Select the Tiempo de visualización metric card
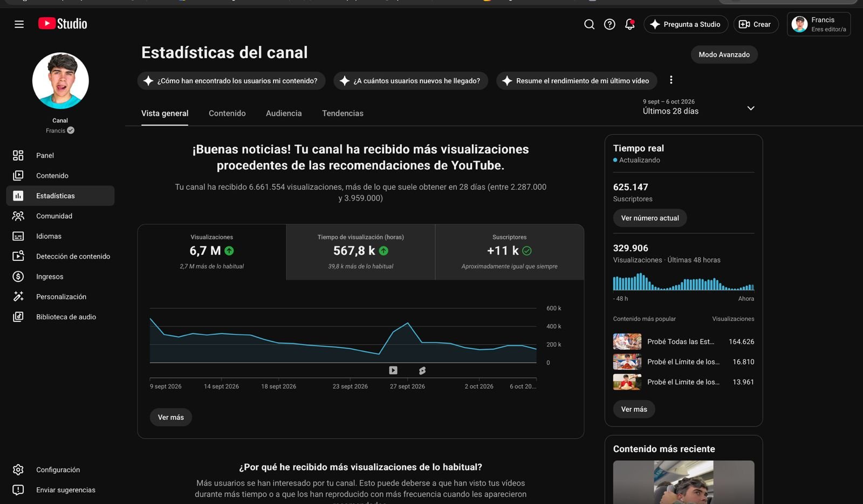863x504 pixels. pyautogui.click(x=360, y=252)
